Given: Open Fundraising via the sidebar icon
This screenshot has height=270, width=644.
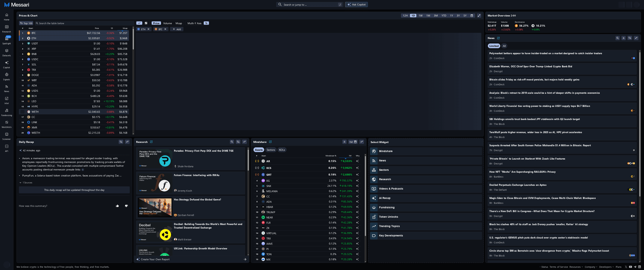Looking at the screenshot, I should (x=7, y=112).
